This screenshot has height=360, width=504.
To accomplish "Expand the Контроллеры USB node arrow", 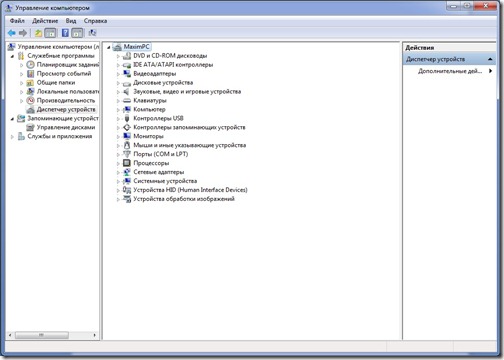I will click(118, 119).
